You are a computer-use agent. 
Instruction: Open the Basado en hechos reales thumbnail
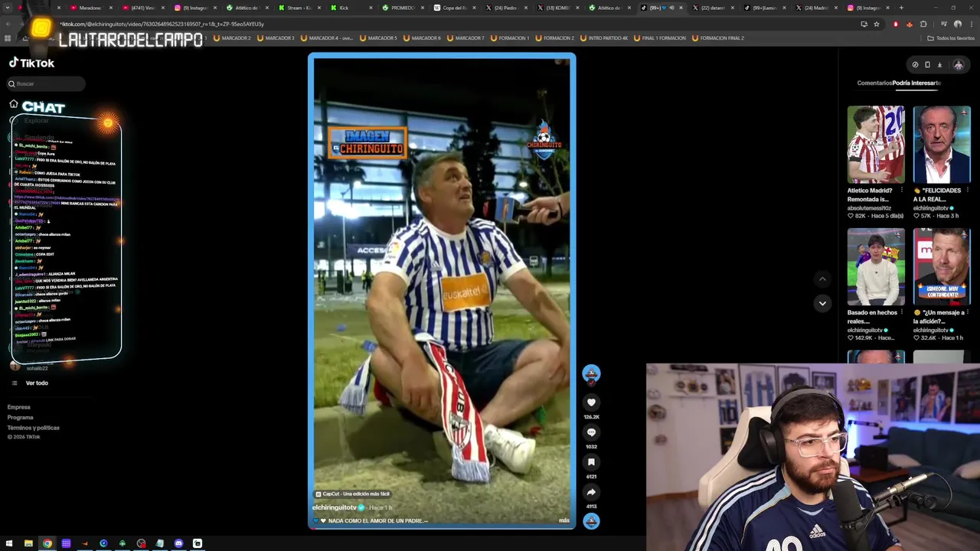click(x=876, y=267)
